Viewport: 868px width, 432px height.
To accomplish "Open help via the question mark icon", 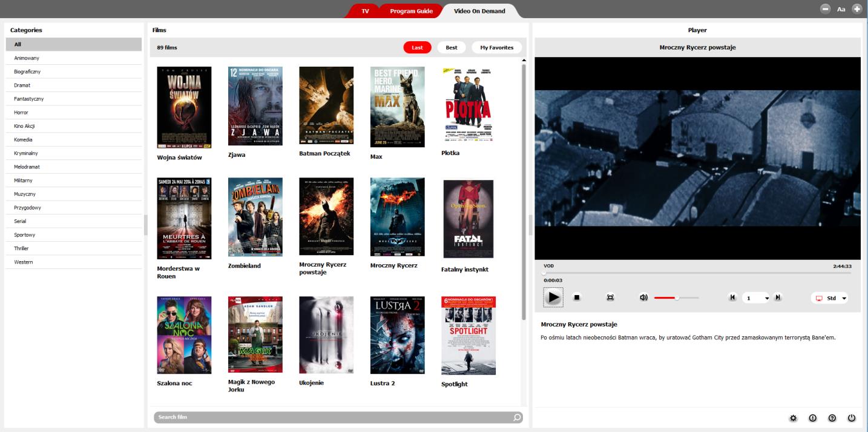I will (832, 418).
